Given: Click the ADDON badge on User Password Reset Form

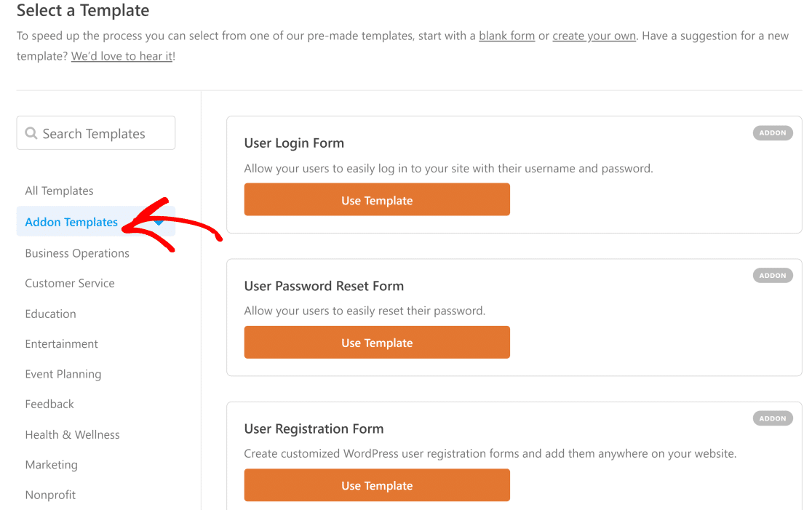Looking at the screenshot, I should (x=773, y=276).
